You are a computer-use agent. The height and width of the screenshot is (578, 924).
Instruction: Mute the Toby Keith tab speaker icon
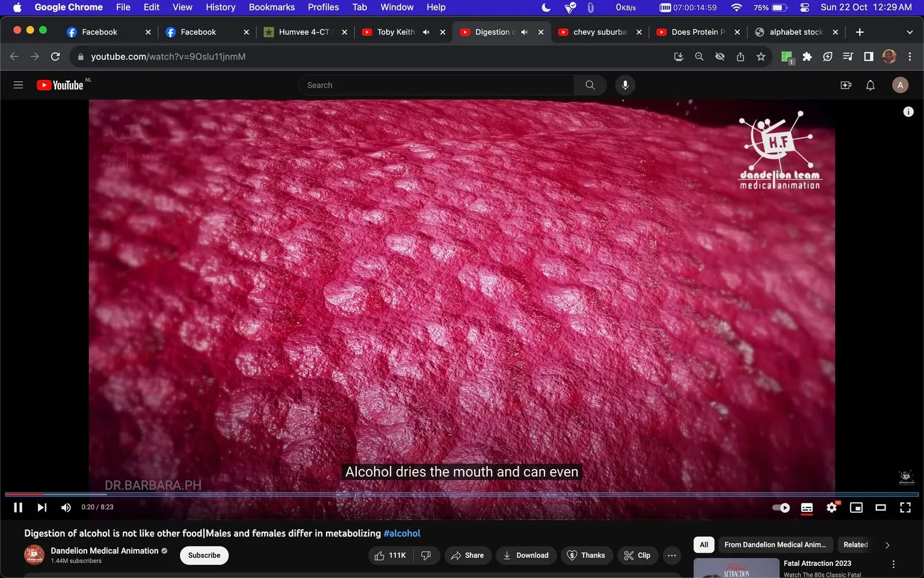click(x=426, y=32)
